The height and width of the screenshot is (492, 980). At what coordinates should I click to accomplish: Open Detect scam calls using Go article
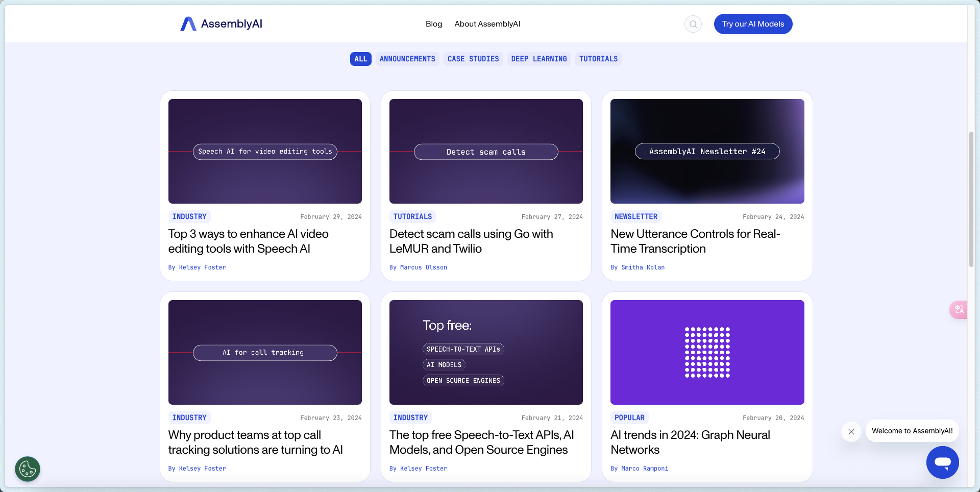[471, 241]
